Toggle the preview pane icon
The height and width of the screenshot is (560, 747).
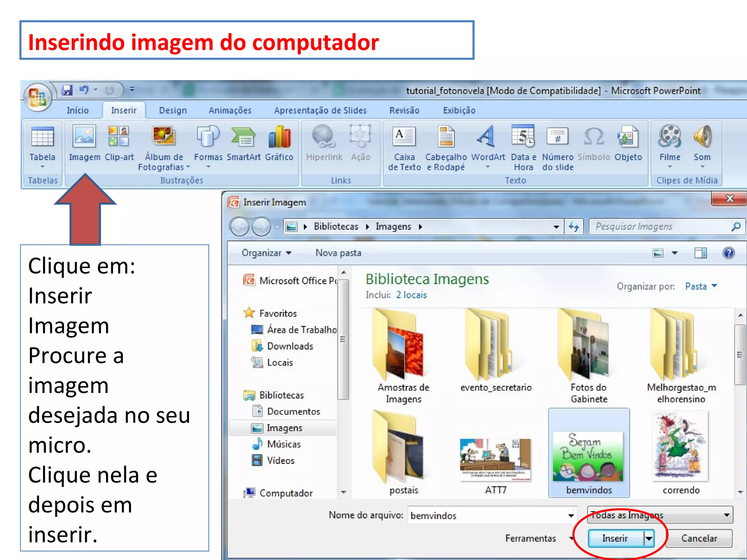coord(700,253)
